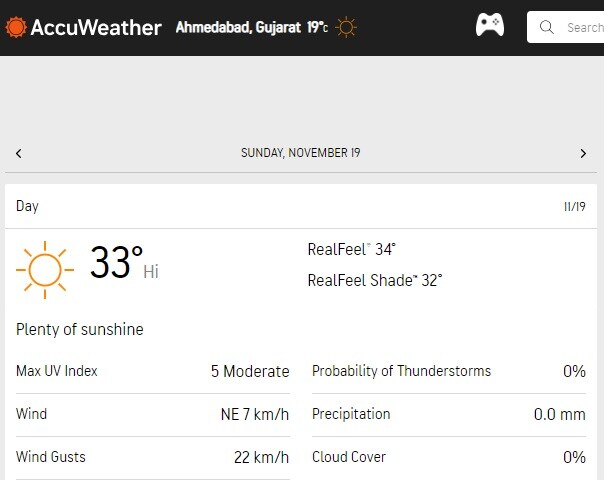The width and height of the screenshot is (604, 480).
Task: Click the search magnifying glass icon
Action: click(x=546, y=27)
